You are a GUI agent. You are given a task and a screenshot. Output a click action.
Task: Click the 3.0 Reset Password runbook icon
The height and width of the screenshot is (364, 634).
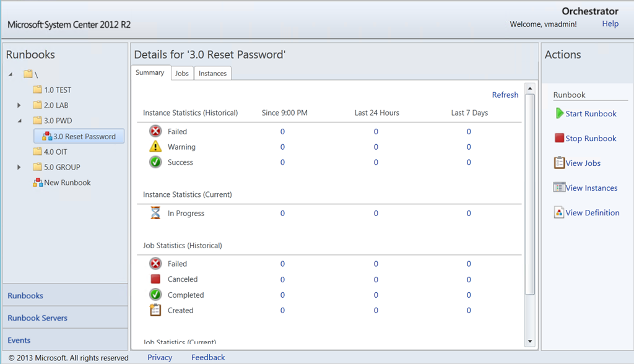tap(46, 136)
